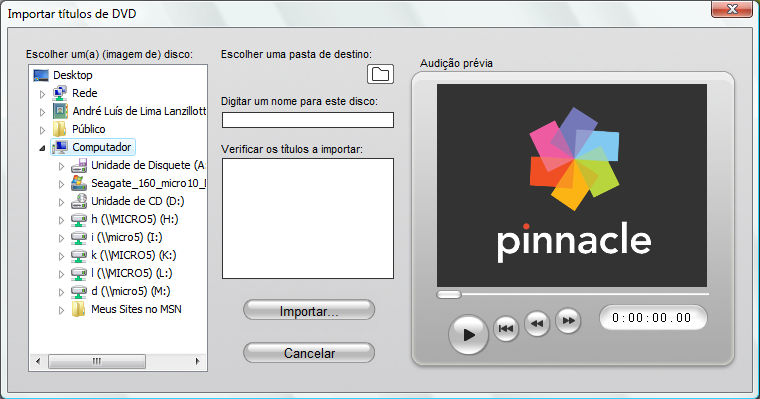Click the disc name input field
This screenshot has height=399, width=760.
[x=308, y=120]
